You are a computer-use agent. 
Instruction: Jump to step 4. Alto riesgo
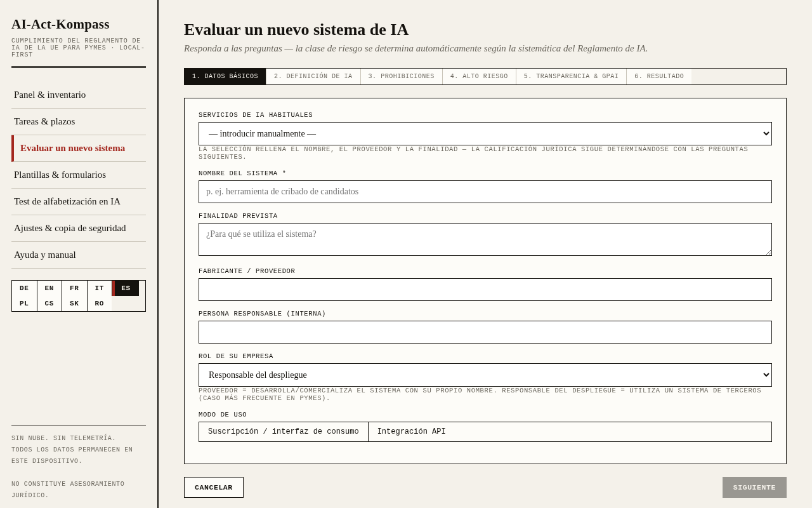point(479,77)
